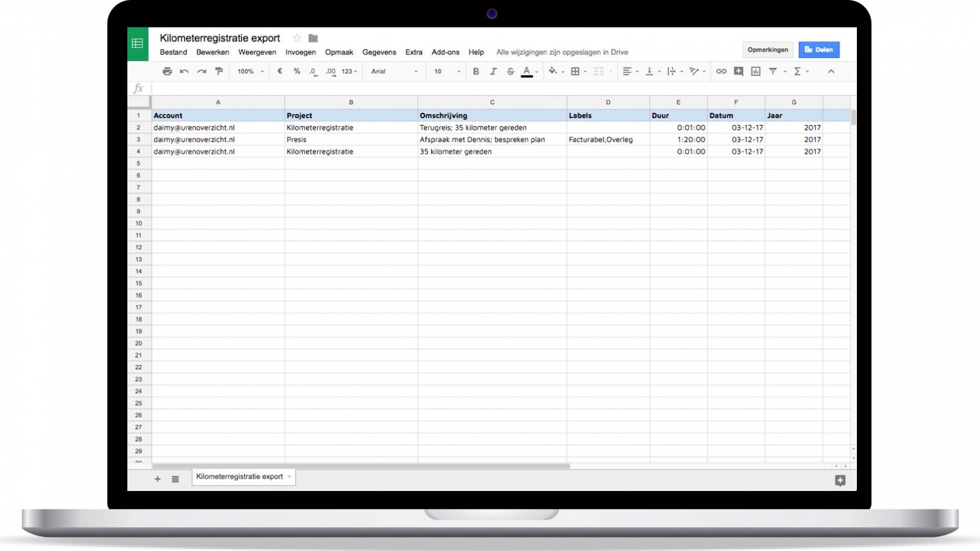Add a new sheet with plus icon
The width and height of the screenshot is (980, 551).
click(157, 479)
